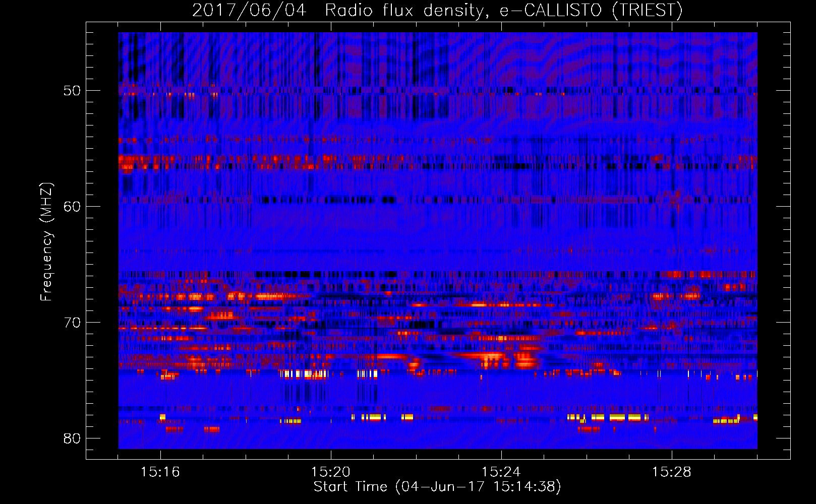Click the plot title '2017/06/04 Radio flux density'
This screenshot has height=504, width=816.
(437, 11)
